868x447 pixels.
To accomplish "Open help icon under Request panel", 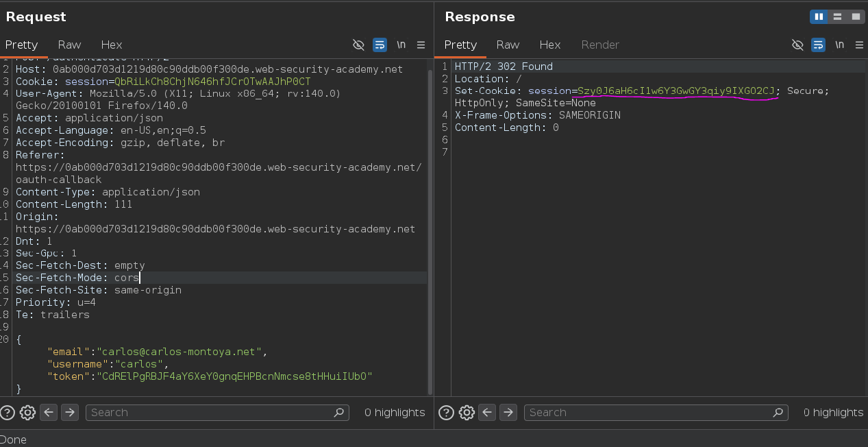I will click(8, 413).
